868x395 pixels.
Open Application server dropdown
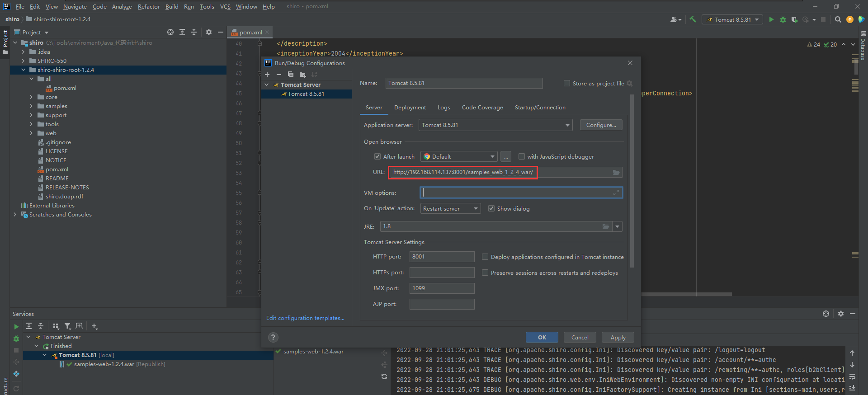click(x=495, y=125)
